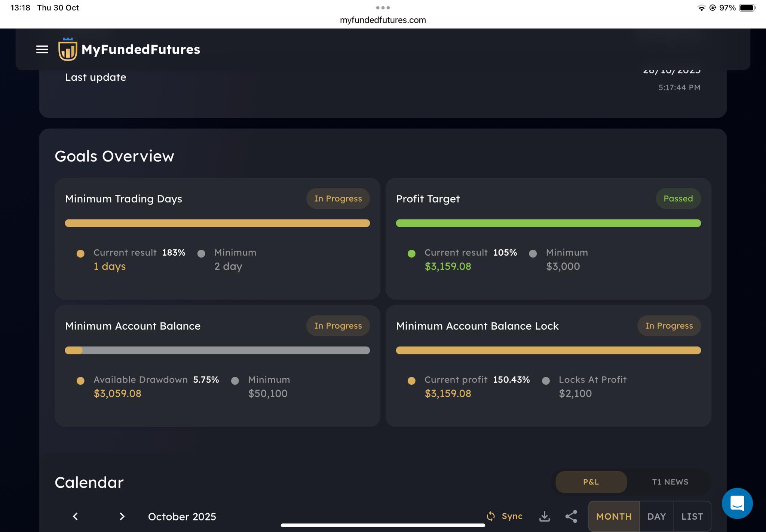Screen dimensions: 766x532
Task: Select DAY calendar view
Action: coord(656,516)
